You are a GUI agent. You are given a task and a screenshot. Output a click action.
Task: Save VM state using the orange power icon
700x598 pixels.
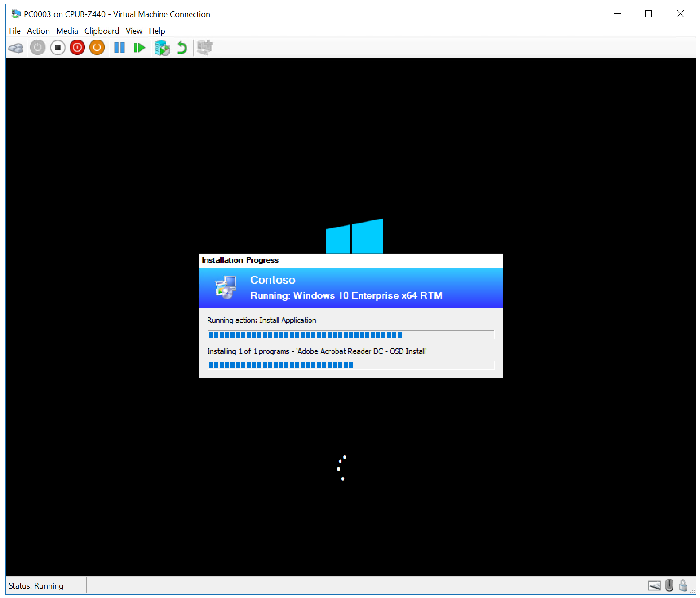tap(97, 48)
